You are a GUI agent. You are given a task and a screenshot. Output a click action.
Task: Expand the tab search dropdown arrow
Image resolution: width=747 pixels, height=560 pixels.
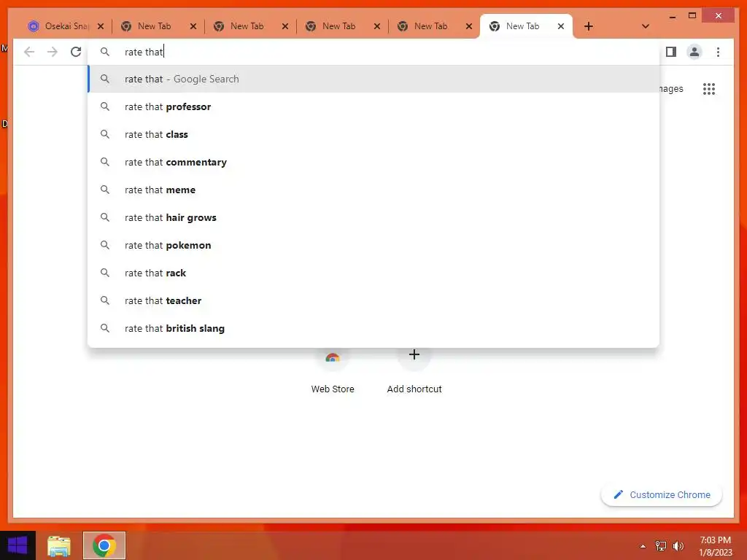[645, 26]
